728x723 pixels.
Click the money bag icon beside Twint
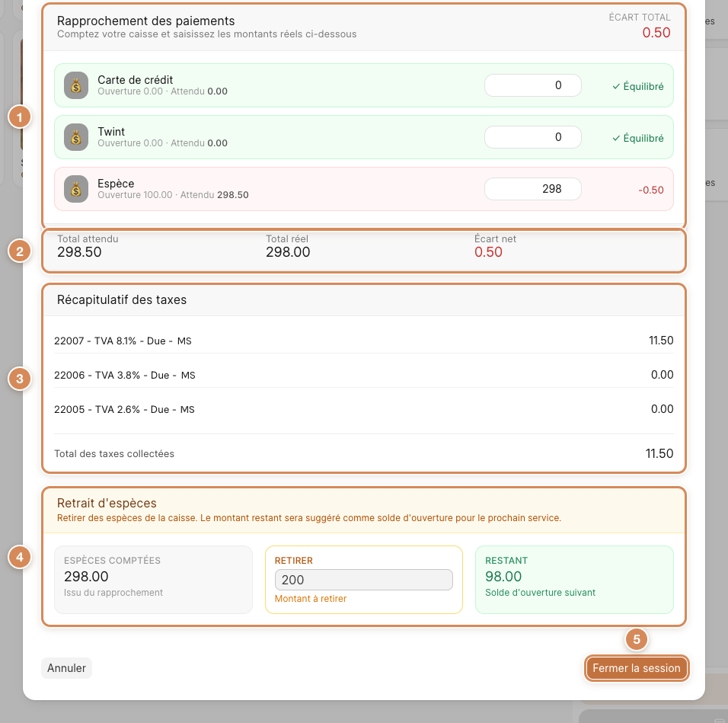[76, 137]
